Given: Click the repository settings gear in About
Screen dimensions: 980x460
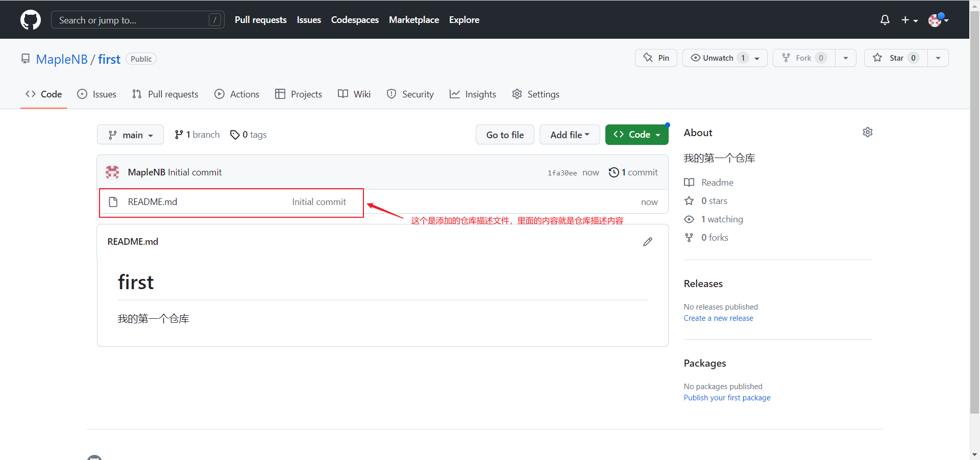Looking at the screenshot, I should (868, 132).
